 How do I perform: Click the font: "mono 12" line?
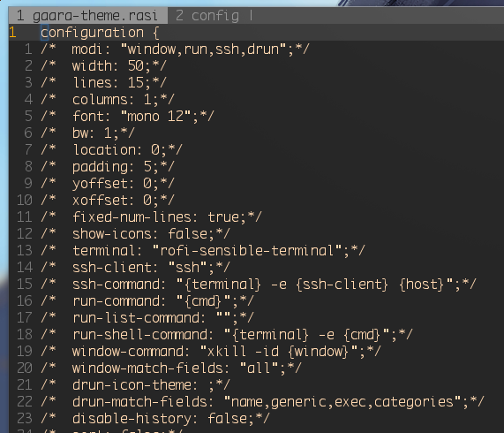click(x=127, y=116)
